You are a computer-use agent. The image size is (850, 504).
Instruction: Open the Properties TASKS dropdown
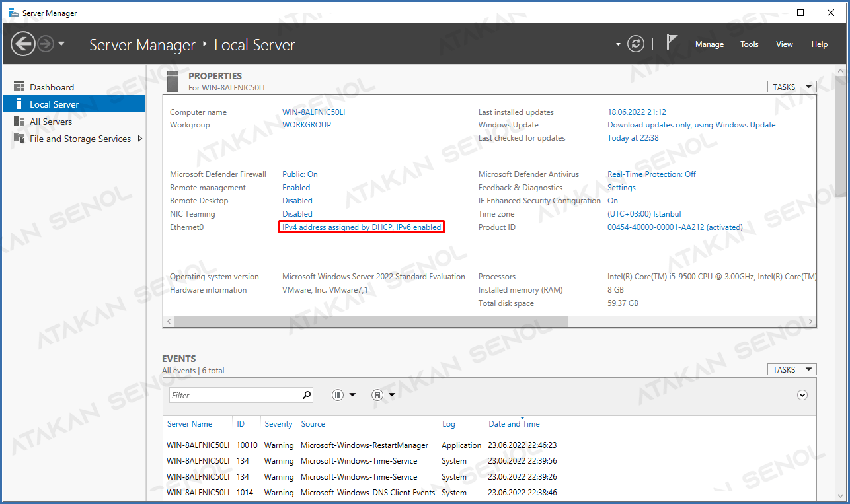point(792,87)
